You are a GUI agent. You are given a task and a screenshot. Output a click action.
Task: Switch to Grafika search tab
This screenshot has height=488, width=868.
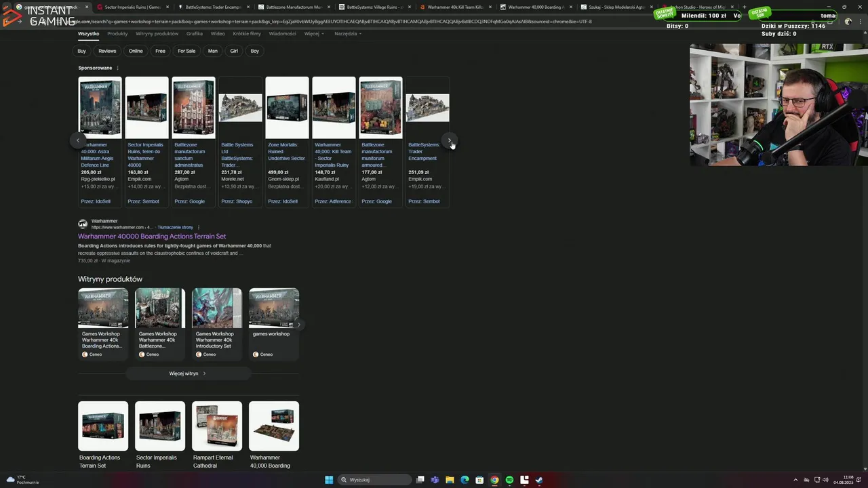pos(195,33)
